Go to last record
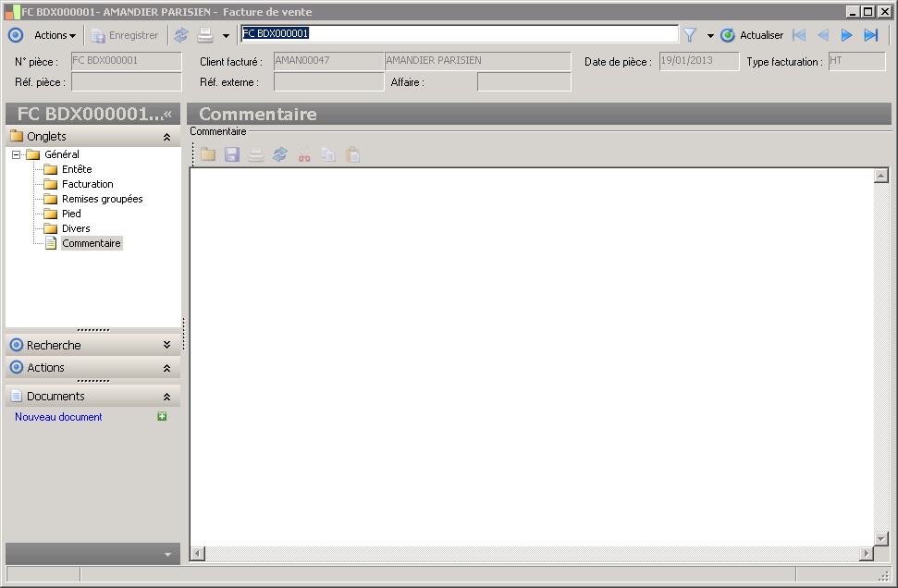Image resolution: width=898 pixels, height=588 pixels. tap(871, 35)
